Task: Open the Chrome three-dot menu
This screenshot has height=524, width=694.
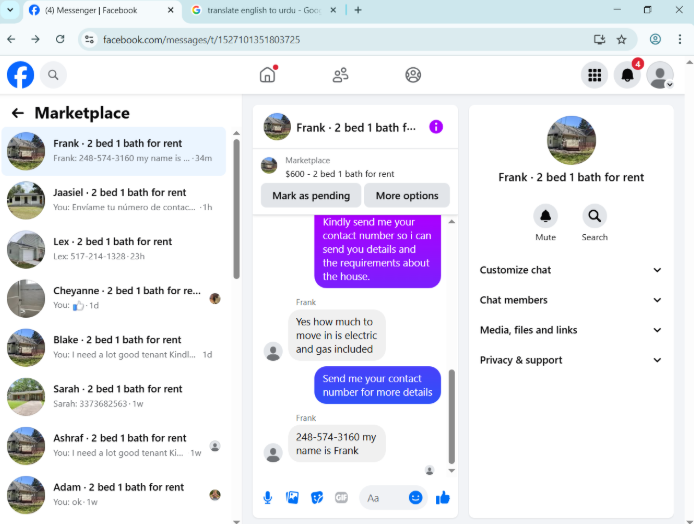Action: (x=680, y=39)
